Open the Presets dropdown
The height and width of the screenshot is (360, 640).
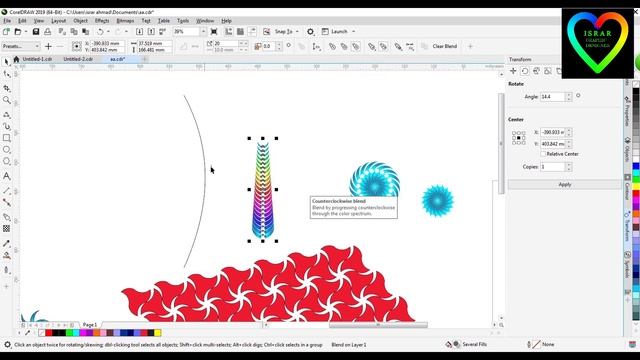(x=20, y=47)
